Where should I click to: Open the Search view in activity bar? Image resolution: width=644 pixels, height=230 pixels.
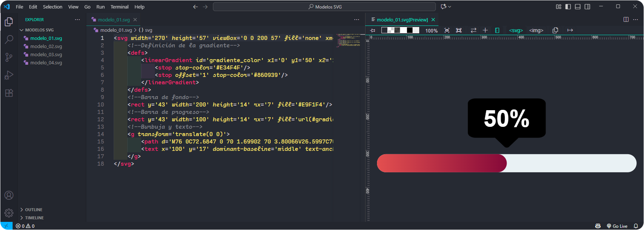pos(9,39)
